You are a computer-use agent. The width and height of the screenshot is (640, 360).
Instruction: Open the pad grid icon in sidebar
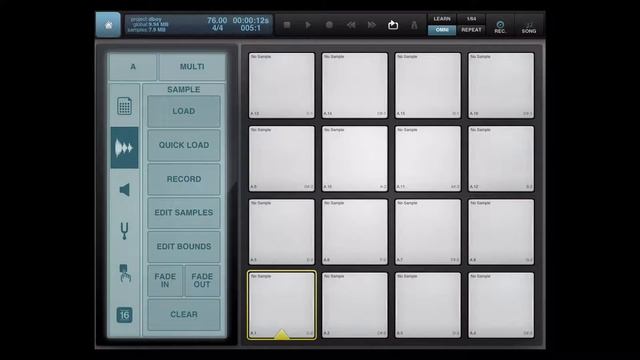coord(124,106)
